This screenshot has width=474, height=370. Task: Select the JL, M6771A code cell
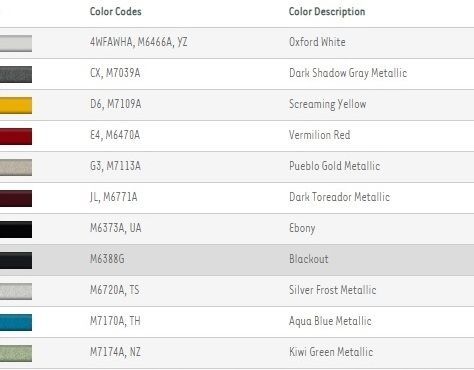point(114,197)
